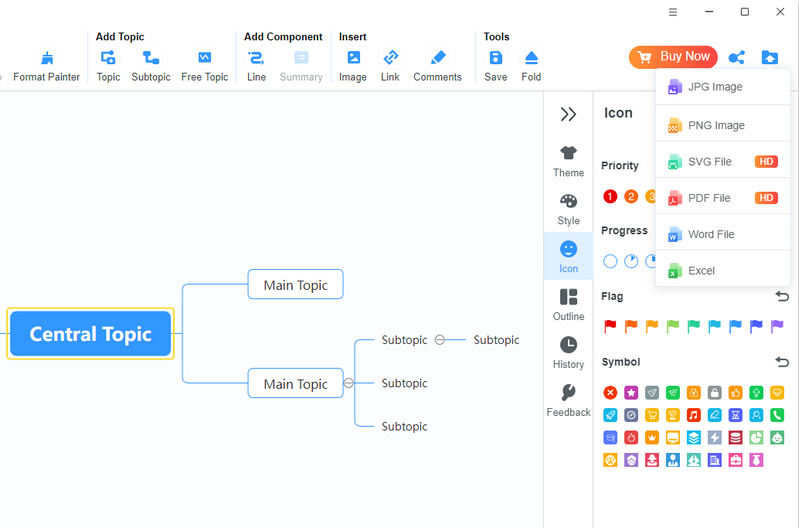
Task: Add the shopping cart symbol
Action: (x=652, y=415)
